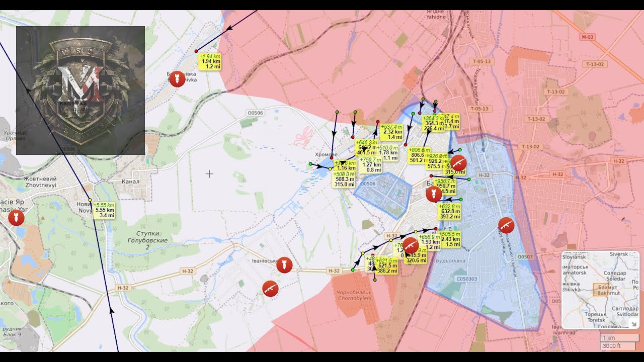Select the Хромове place name

(326, 154)
